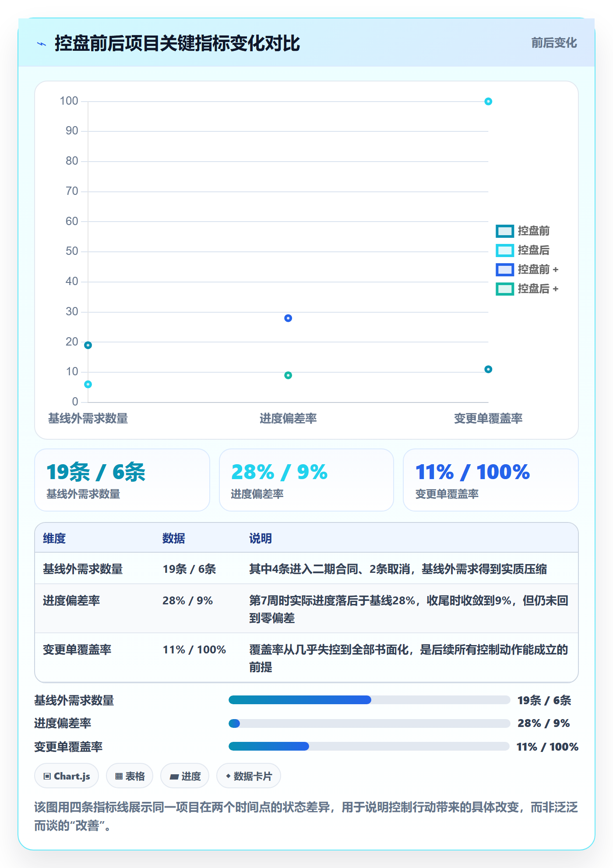Click the 维度 column header
The width and height of the screenshot is (613, 868).
pos(54,538)
